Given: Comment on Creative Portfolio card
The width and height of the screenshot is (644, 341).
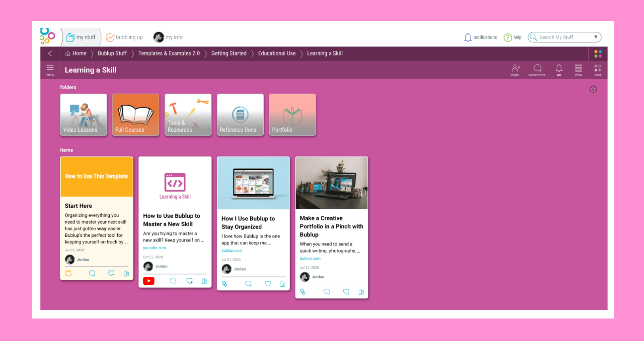Looking at the screenshot, I should (x=327, y=291).
